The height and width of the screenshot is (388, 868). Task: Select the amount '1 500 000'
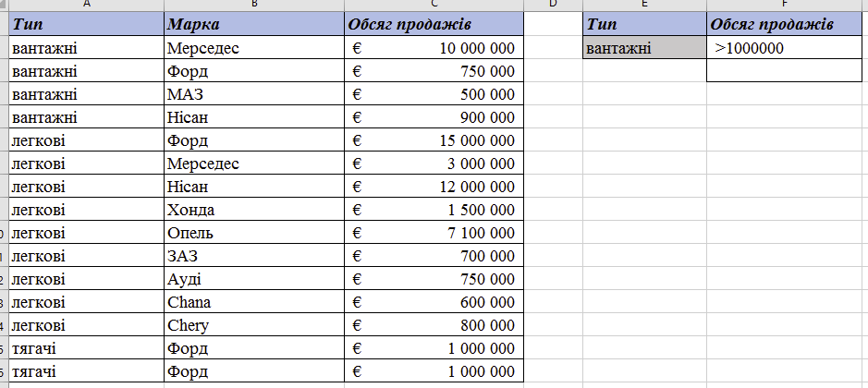tap(434, 210)
